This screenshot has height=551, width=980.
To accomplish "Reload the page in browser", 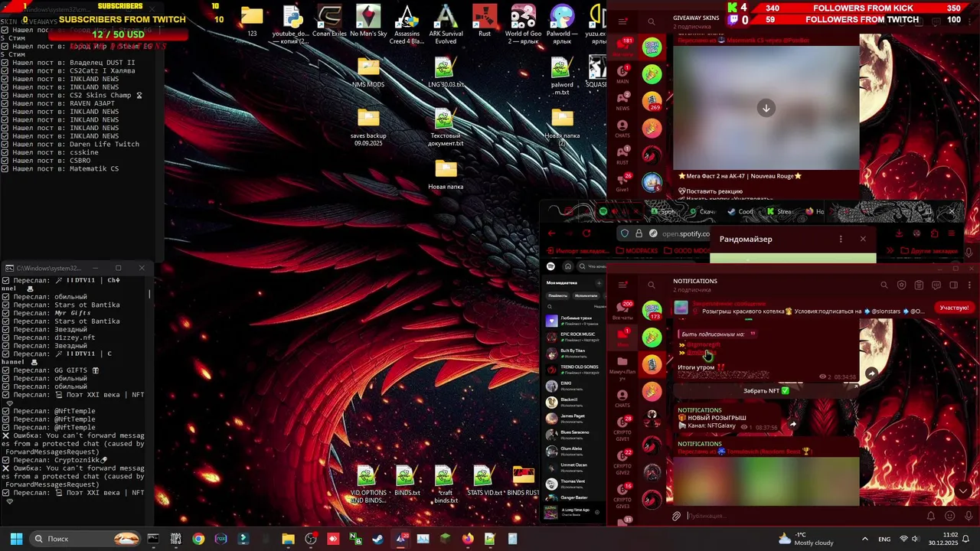I will tap(586, 233).
